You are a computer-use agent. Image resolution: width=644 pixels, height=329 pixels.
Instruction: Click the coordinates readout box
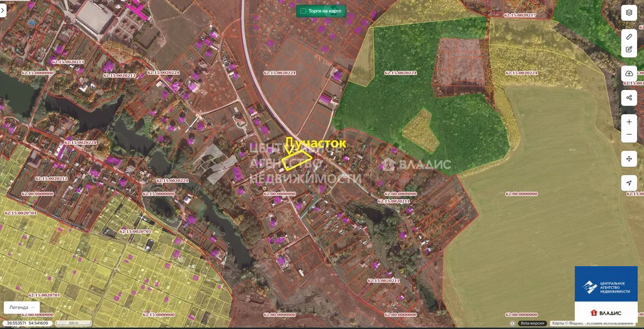coord(27,323)
